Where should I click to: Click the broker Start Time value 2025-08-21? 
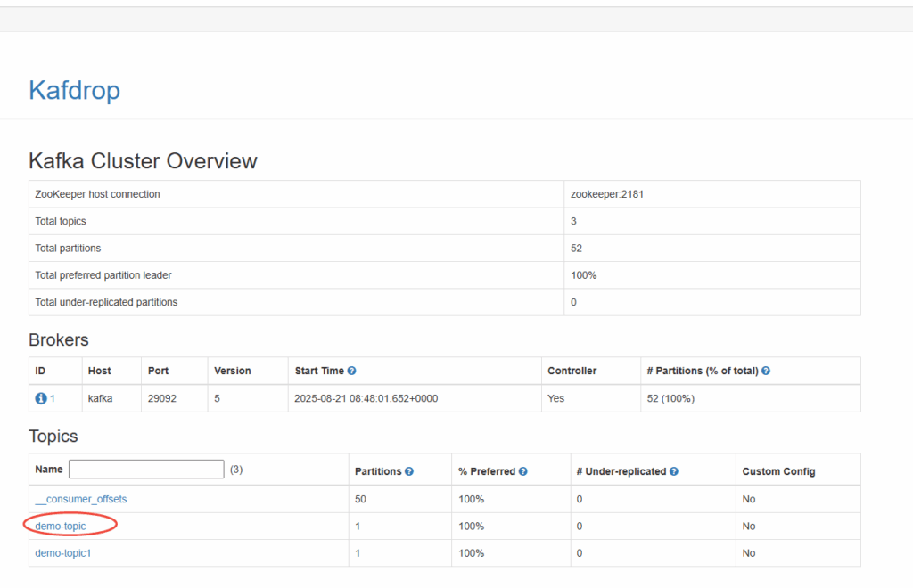pyautogui.click(x=366, y=398)
